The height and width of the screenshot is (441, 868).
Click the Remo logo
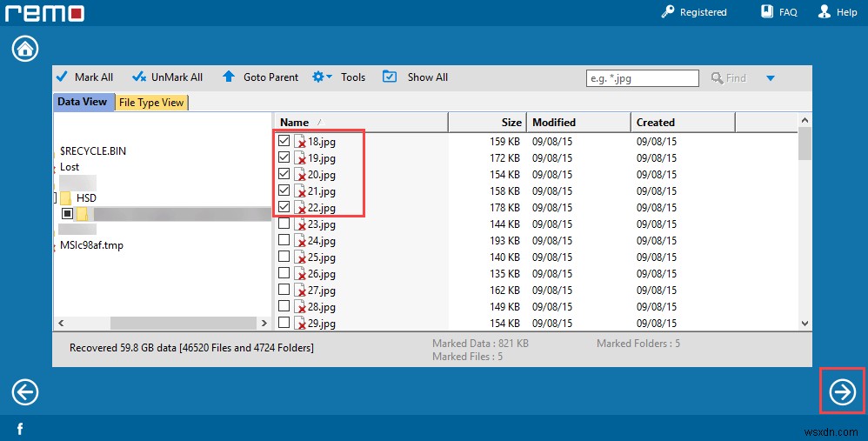pos(45,12)
